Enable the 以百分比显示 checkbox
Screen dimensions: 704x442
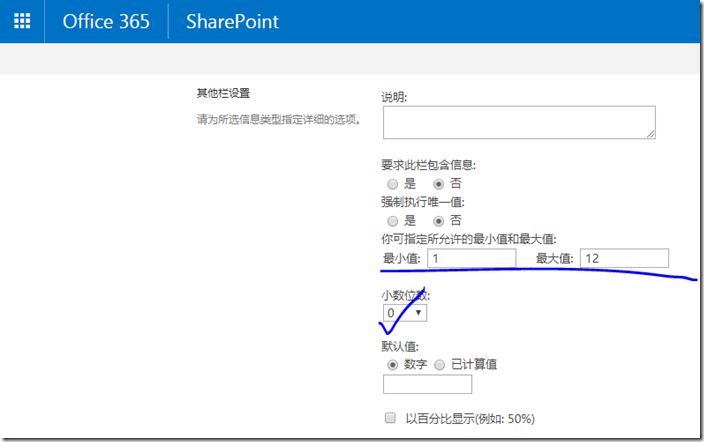pyautogui.click(x=390, y=418)
